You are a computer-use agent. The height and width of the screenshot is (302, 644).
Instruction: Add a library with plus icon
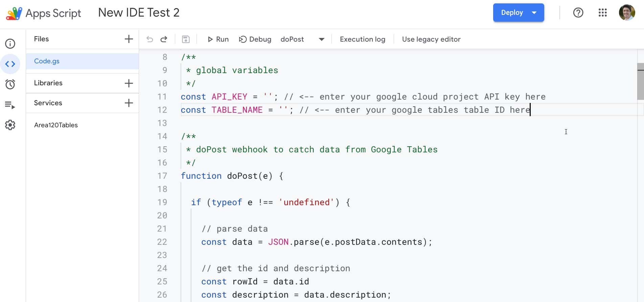click(129, 83)
